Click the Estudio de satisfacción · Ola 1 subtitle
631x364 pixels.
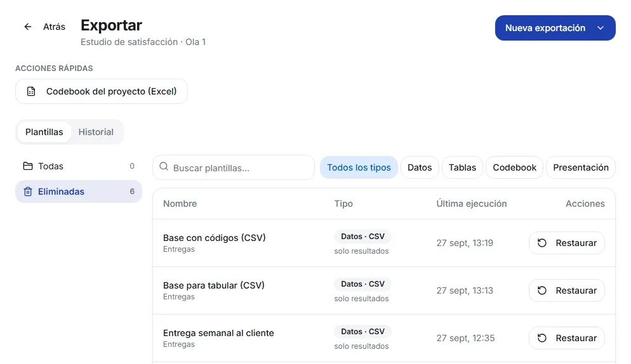tap(143, 42)
